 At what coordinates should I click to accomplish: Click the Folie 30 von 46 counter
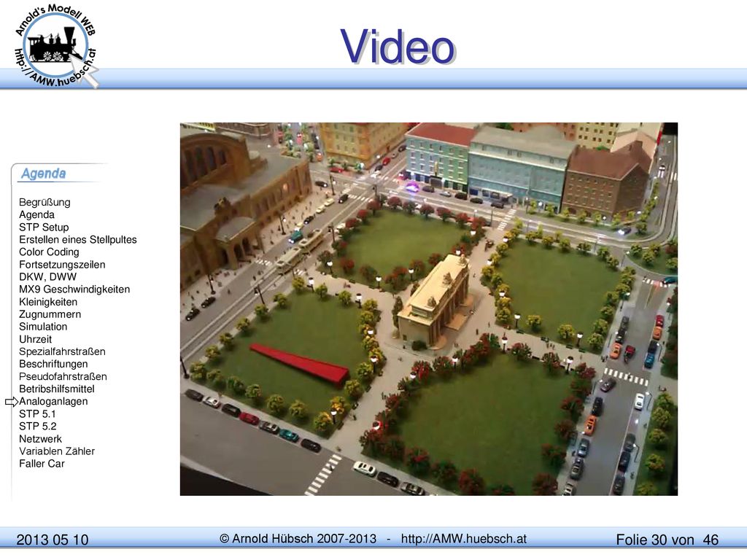pos(667,540)
